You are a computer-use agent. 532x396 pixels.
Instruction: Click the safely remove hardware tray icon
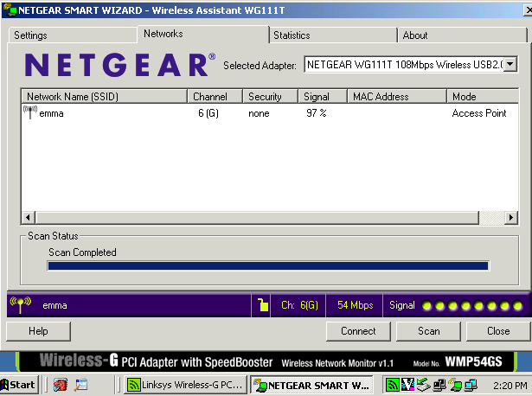pos(423,385)
